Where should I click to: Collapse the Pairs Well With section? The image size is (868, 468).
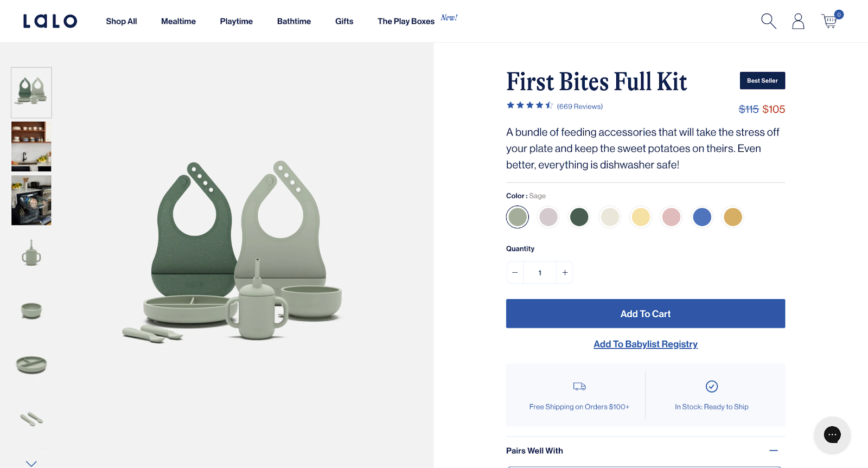click(x=773, y=451)
